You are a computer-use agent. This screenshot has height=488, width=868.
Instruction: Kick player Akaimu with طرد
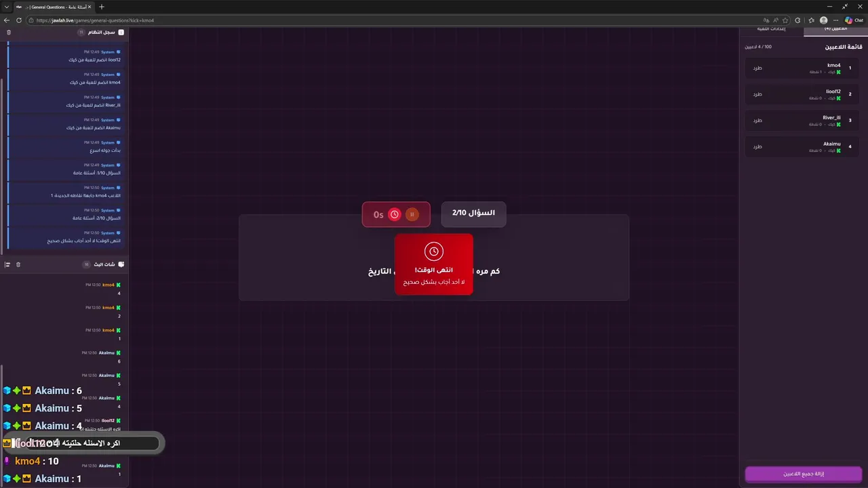coord(757,146)
